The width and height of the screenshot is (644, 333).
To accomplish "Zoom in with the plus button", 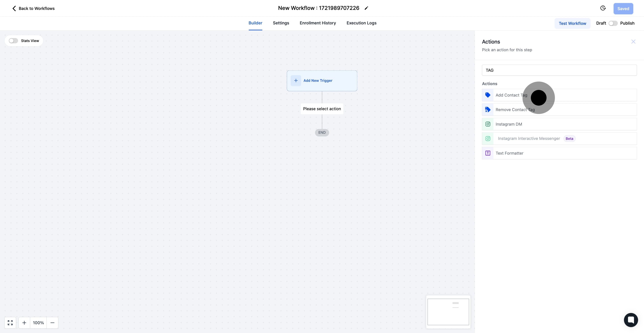I will [x=24, y=323].
